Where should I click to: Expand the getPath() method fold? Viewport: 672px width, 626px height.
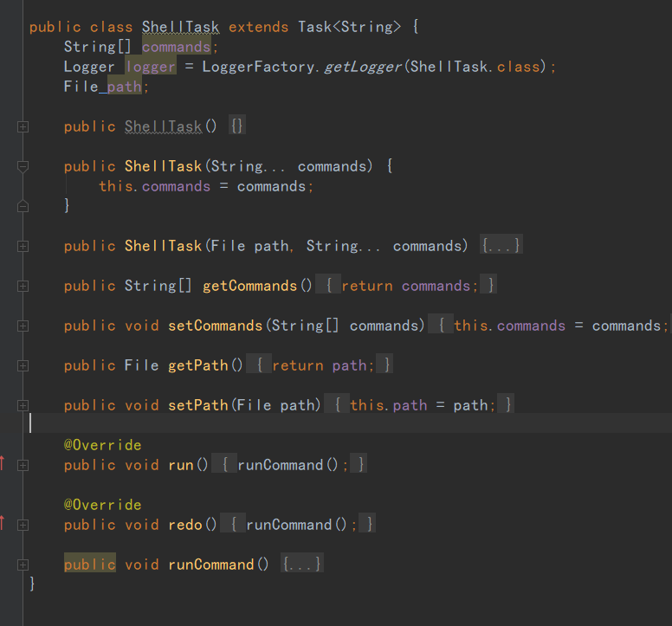tap(23, 366)
